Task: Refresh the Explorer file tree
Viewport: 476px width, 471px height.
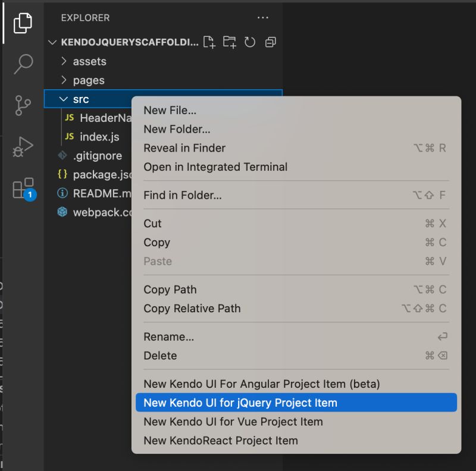Action: 249,42
